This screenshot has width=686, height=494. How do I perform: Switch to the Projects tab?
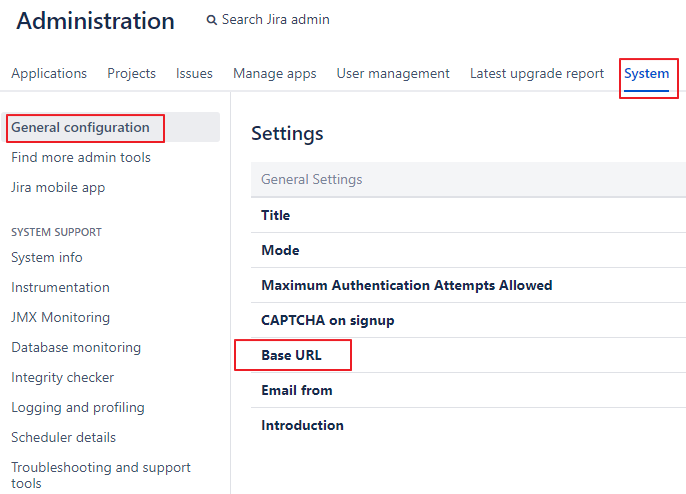(131, 73)
